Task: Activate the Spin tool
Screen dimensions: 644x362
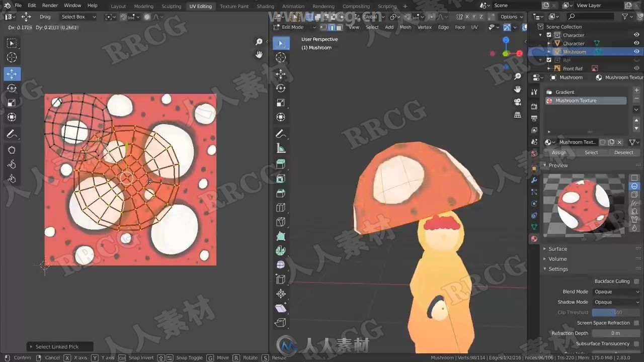Action: (x=281, y=250)
